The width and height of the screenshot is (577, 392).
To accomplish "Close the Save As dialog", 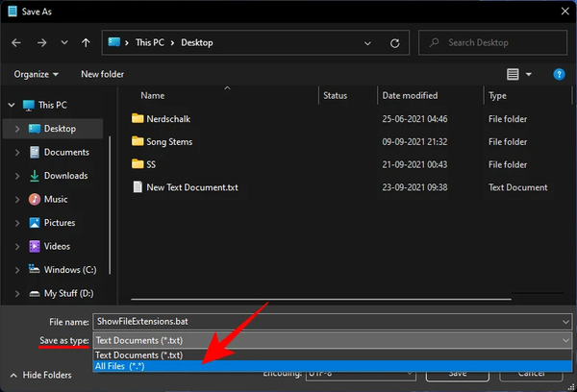I will 564,12.
